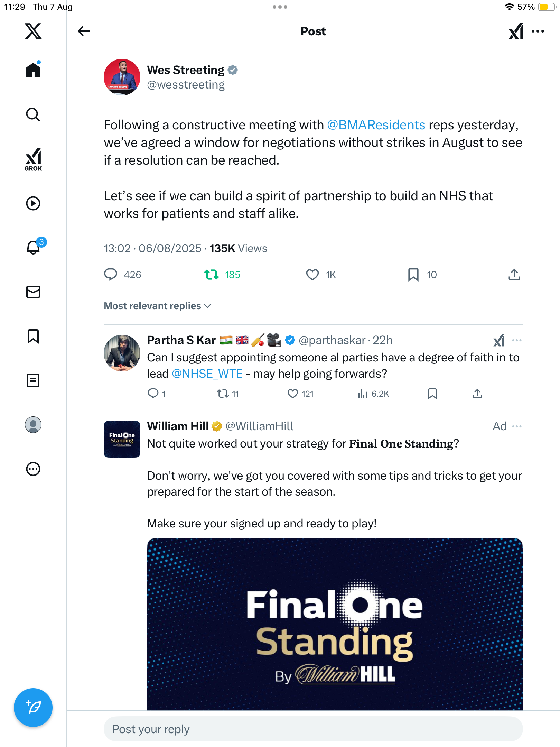This screenshot has width=560, height=747.
Task: Expand Most relevant replies sort dropdown
Action: tap(158, 306)
